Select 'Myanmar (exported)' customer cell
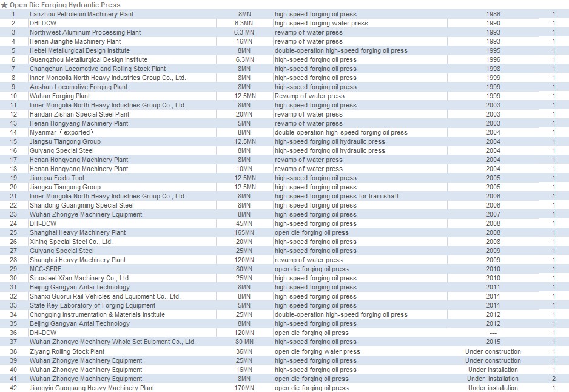 pyautogui.click(x=61, y=132)
